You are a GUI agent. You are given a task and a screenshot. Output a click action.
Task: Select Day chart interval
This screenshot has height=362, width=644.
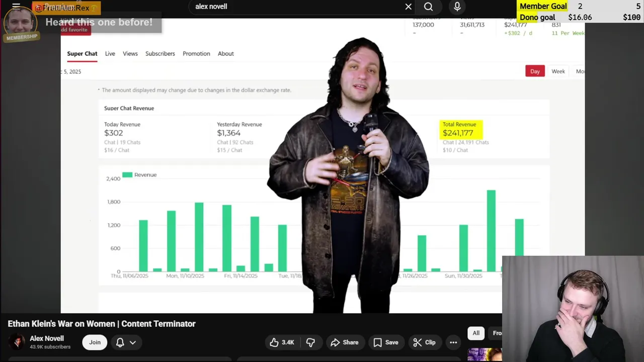535,71
